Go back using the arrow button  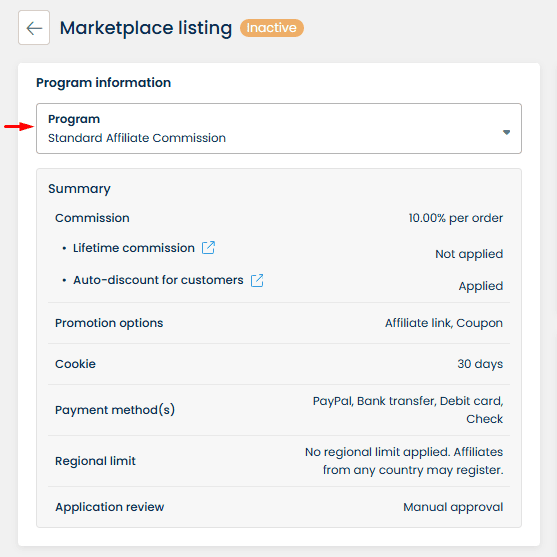tap(34, 28)
